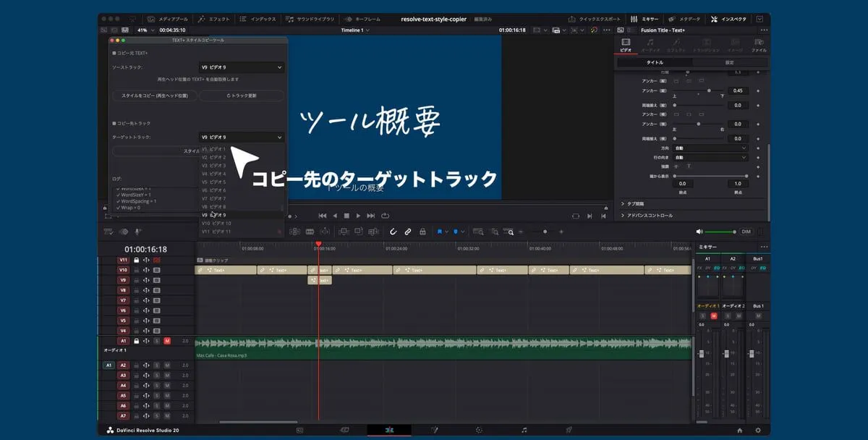Solo audio track A1 with S button
The image size is (868, 440).
coord(156,341)
